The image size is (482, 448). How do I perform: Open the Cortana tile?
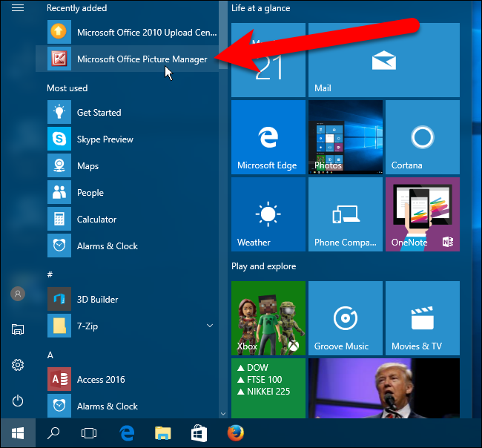423,137
